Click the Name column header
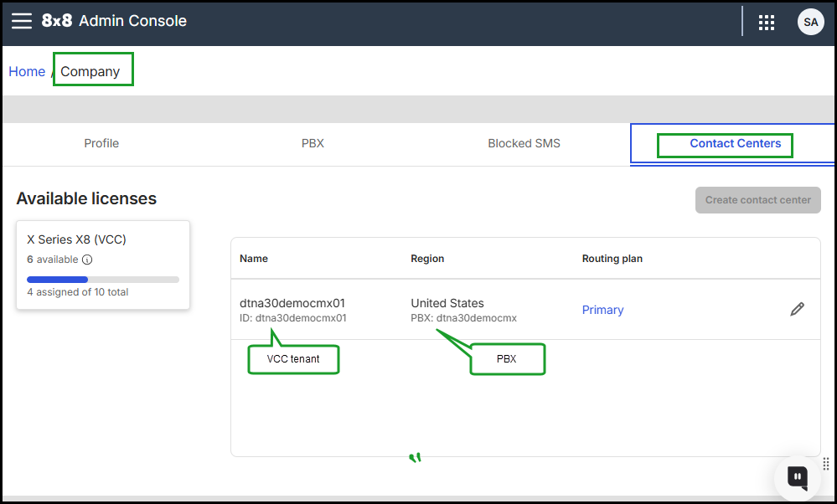 (254, 259)
